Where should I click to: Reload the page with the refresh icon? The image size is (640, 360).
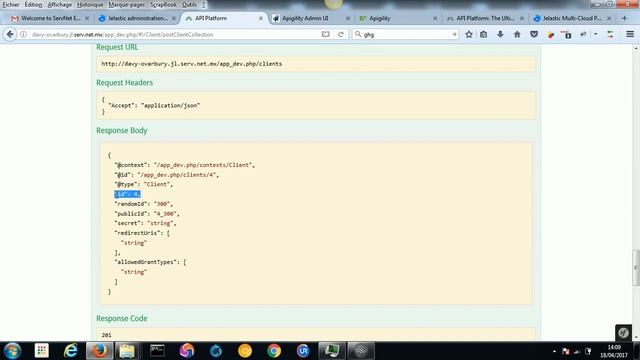click(x=340, y=35)
